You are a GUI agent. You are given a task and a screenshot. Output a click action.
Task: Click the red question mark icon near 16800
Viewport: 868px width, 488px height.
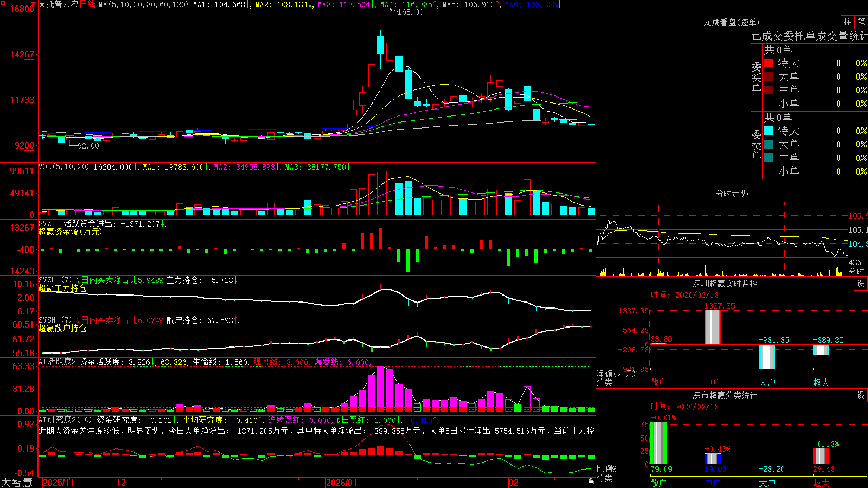(34, 4)
